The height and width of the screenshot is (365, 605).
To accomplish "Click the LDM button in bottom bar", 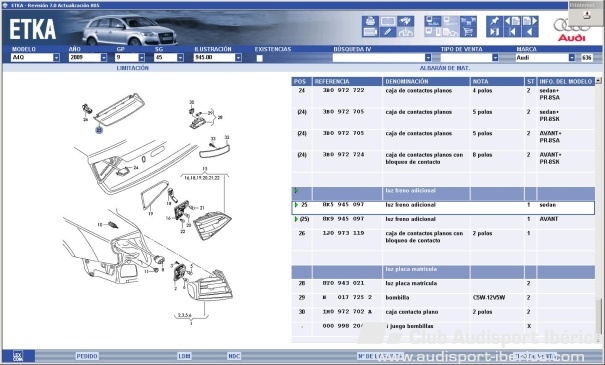I will (x=184, y=356).
